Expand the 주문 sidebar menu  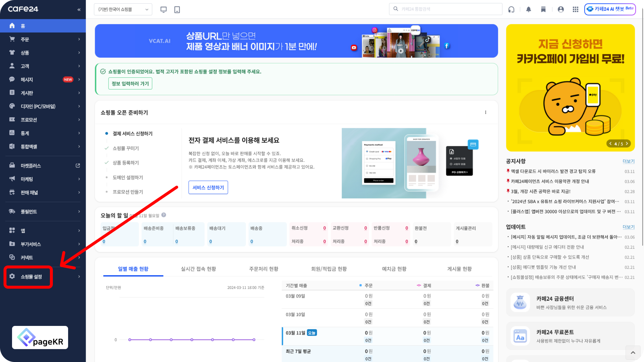(44, 39)
